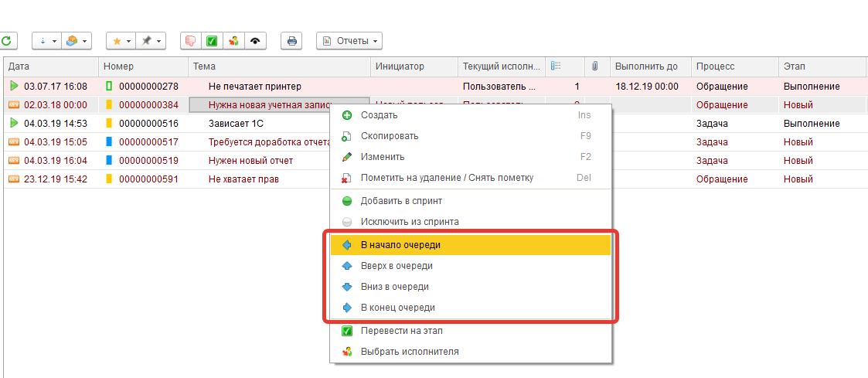Viewport: 868px width, 378px height.
Task: Click the printer icon in toolbar
Action: [x=292, y=41]
